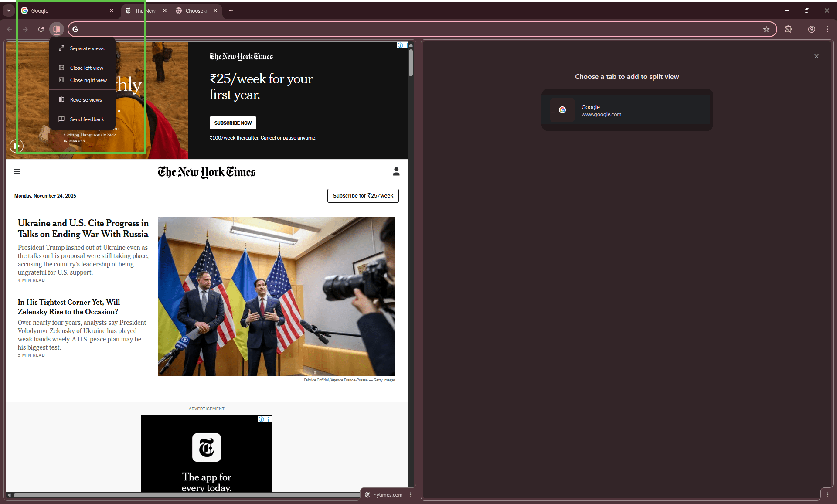Viewport: 837px width, 504px height.
Task: Open the New York Times hamburger menu
Action: (x=17, y=171)
